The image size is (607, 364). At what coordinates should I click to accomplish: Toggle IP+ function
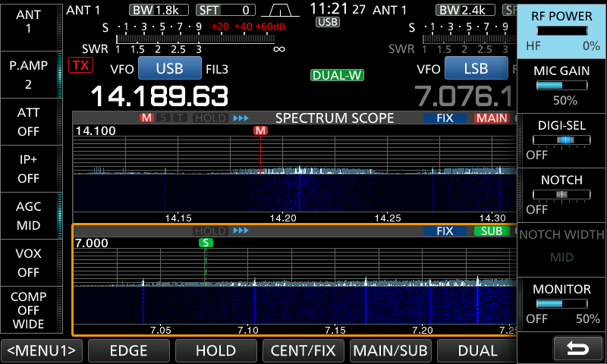[x=29, y=168]
